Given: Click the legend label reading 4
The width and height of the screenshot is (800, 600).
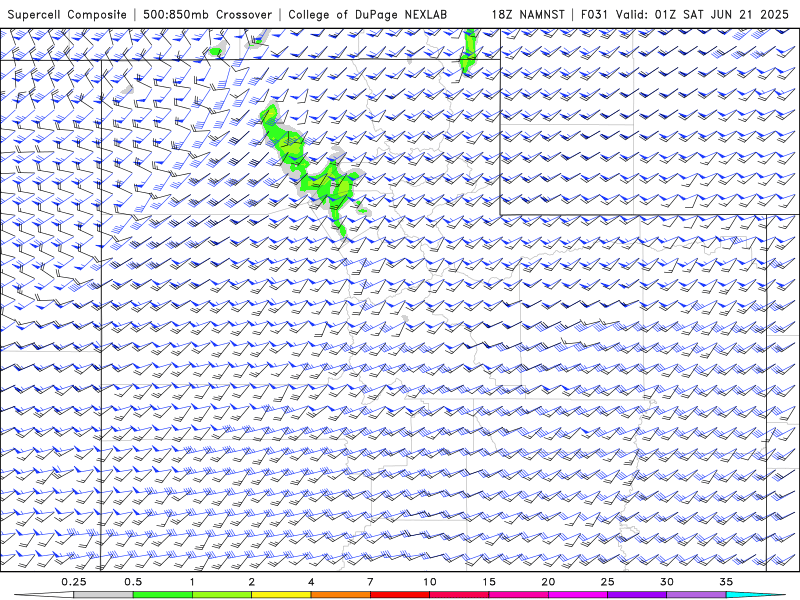Looking at the screenshot, I should [311, 582].
